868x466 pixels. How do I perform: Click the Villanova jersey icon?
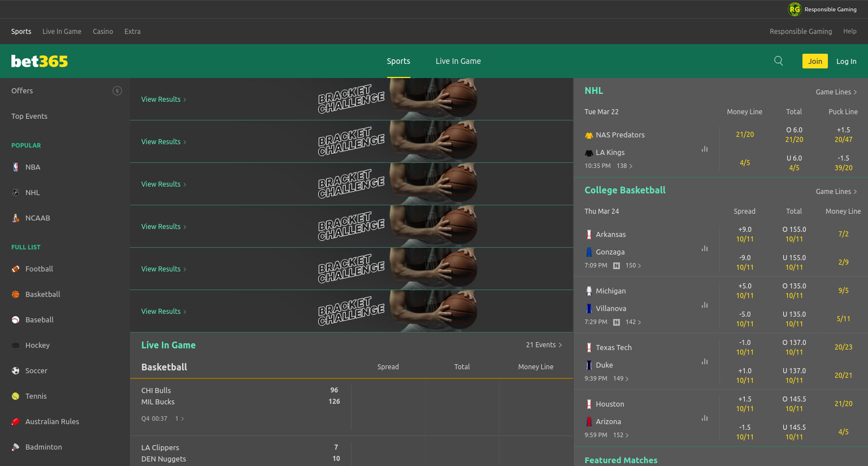pyautogui.click(x=589, y=308)
